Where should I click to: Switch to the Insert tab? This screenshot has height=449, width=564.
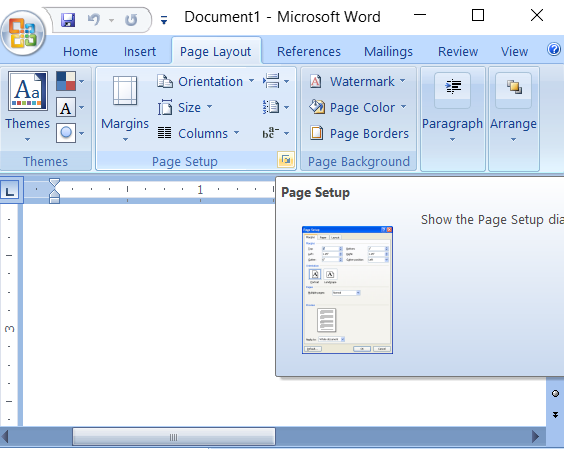point(140,51)
